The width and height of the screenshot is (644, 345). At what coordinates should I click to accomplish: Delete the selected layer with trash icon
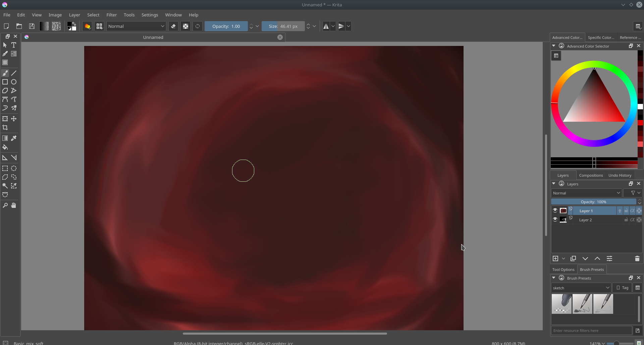(x=637, y=258)
